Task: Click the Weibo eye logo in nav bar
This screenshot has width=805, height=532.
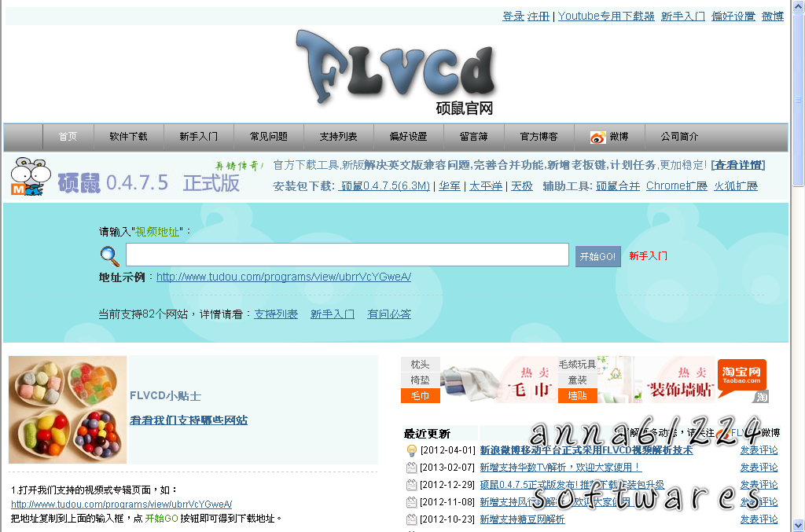Action: [x=597, y=137]
